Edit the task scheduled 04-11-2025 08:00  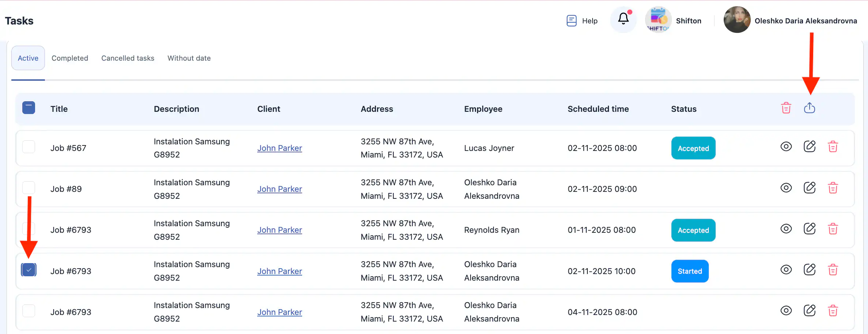pyautogui.click(x=809, y=311)
